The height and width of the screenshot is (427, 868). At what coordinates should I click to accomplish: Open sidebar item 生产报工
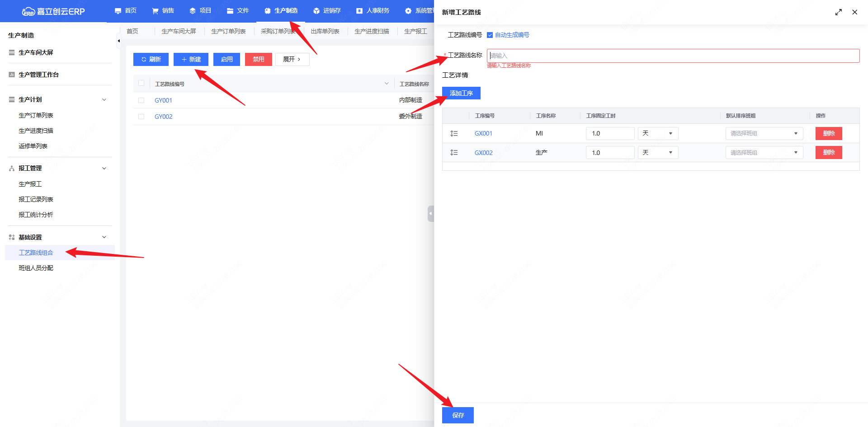[30, 184]
